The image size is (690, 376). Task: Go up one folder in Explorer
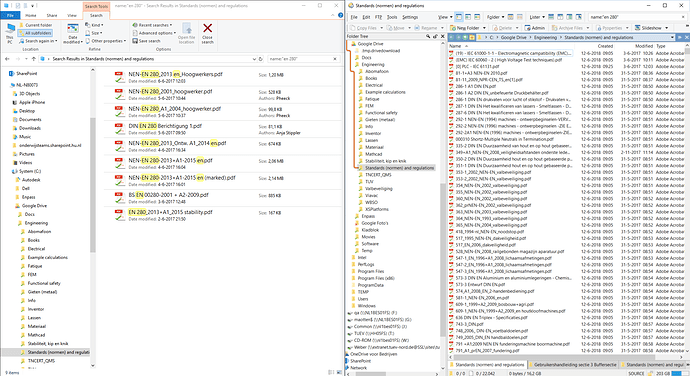[33, 59]
